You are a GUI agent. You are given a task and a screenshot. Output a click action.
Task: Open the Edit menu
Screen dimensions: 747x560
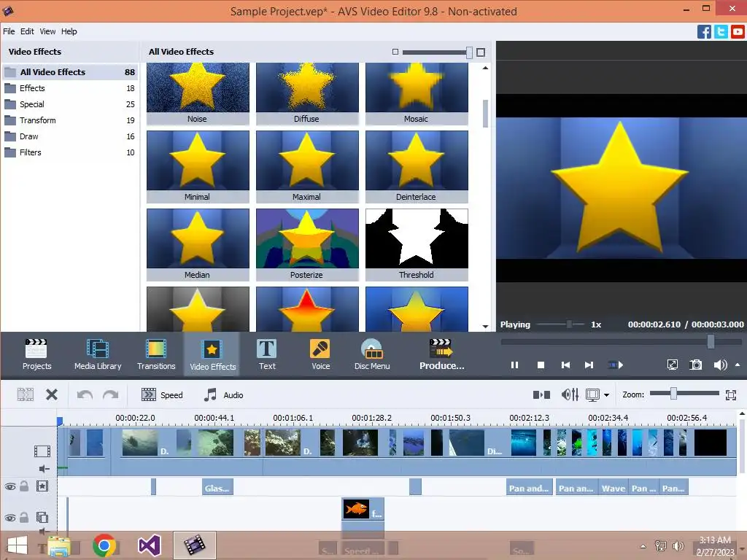(x=27, y=31)
